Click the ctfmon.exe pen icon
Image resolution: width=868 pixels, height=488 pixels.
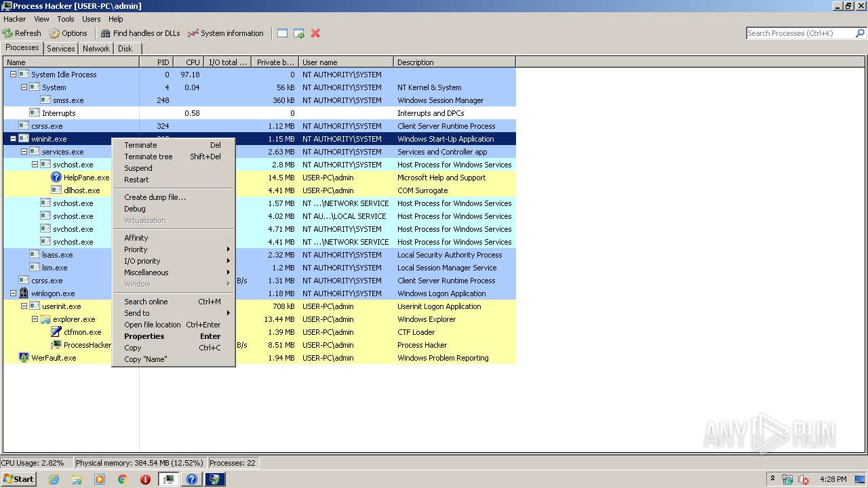[x=56, y=332]
